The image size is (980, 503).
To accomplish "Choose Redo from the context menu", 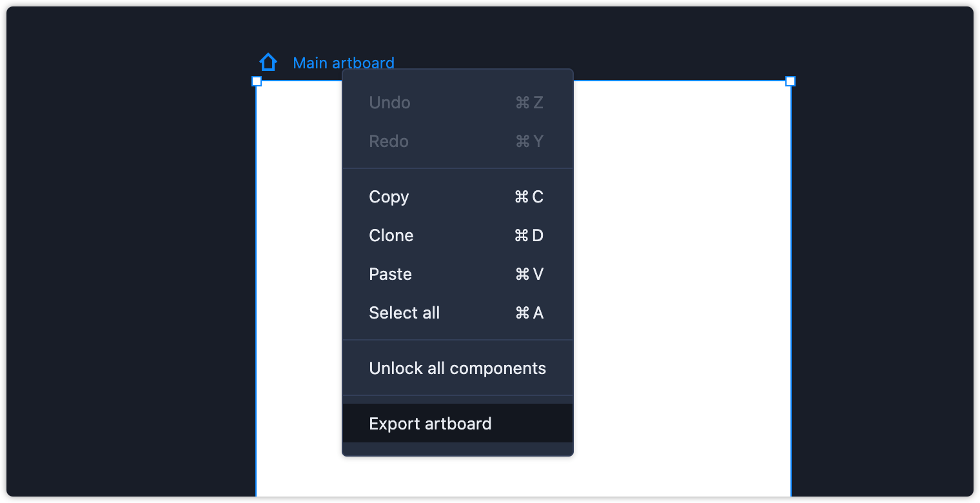I will click(x=458, y=141).
